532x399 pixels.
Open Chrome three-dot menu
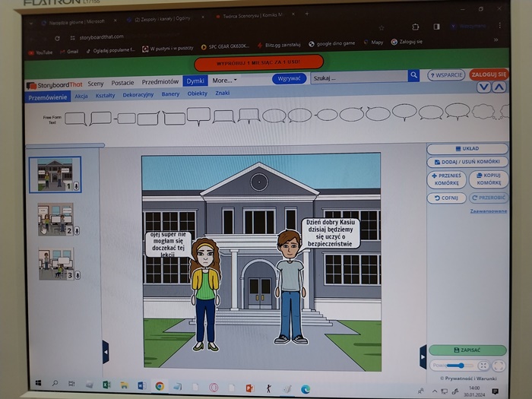tap(500, 25)
